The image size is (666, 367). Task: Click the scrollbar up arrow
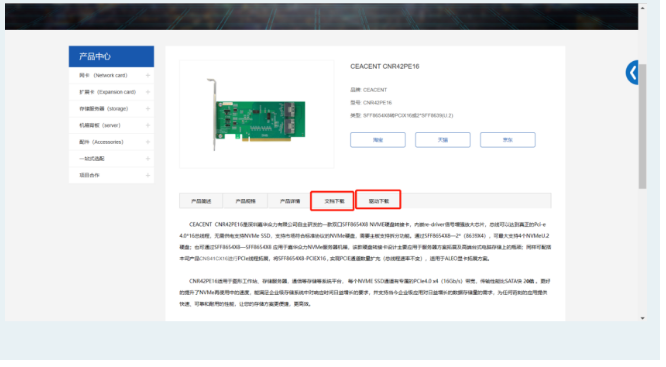click(x=642, y=8)
